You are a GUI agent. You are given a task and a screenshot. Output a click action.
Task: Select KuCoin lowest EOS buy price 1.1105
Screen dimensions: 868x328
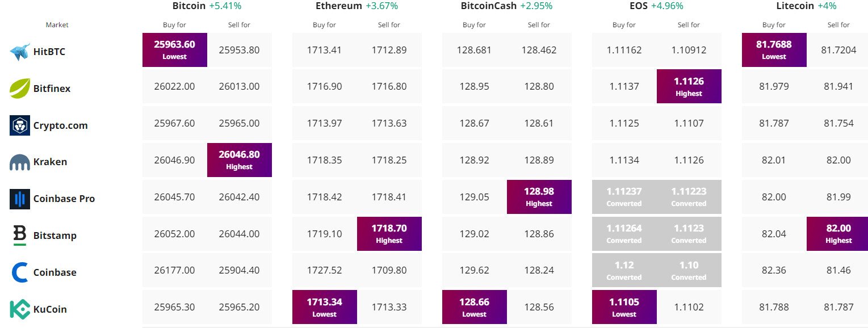click(x=624, y=307)
